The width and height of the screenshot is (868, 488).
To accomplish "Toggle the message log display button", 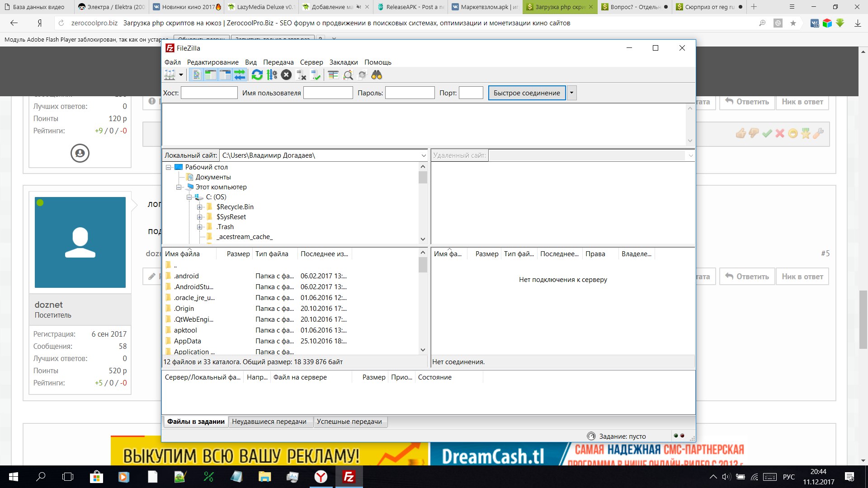I will tap(196, 75).
